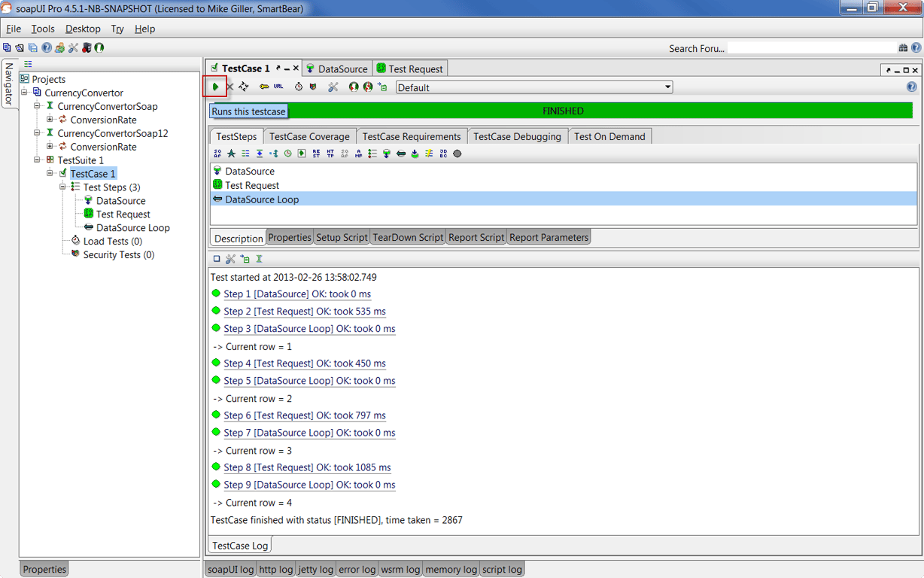This screenshot has width=924, height=578.
Task: Run the testcase with the green play icon
Action: (x=216, y=87)
